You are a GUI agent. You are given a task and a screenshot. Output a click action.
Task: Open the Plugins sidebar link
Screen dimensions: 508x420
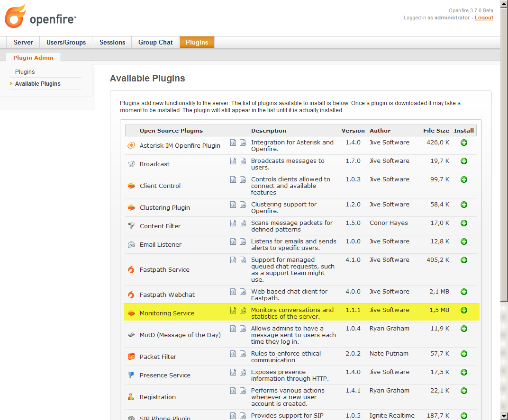(25, 72)
